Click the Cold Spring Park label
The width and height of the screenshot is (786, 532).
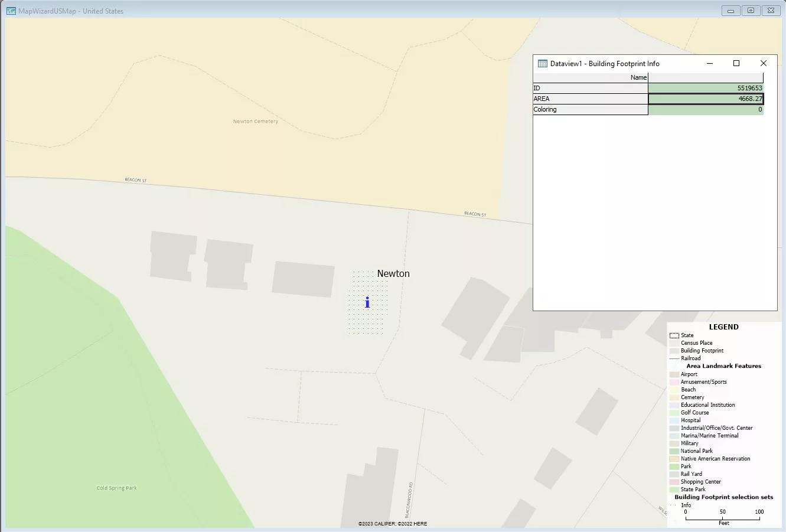coord(116,488)
